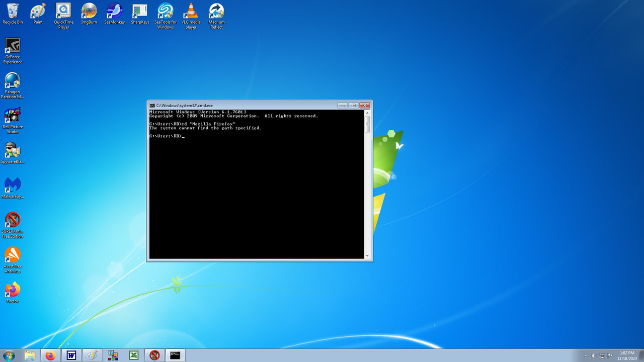
Task: Select the GeForce Experience desktop shortcut
Action: coord(13,51)
